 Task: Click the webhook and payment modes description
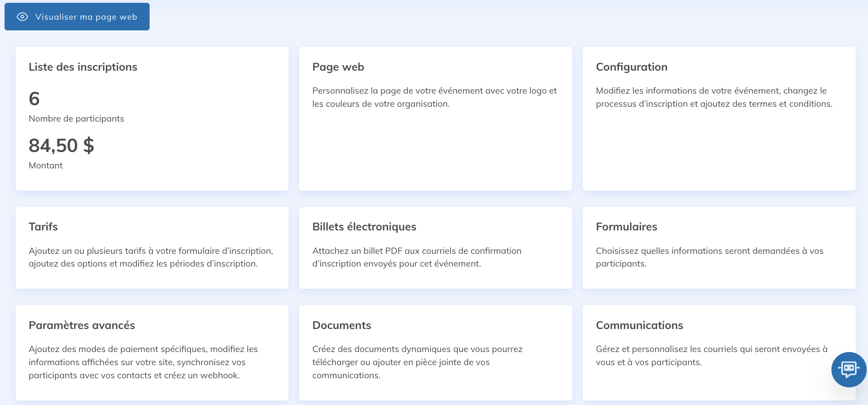(x=143, y=362)
